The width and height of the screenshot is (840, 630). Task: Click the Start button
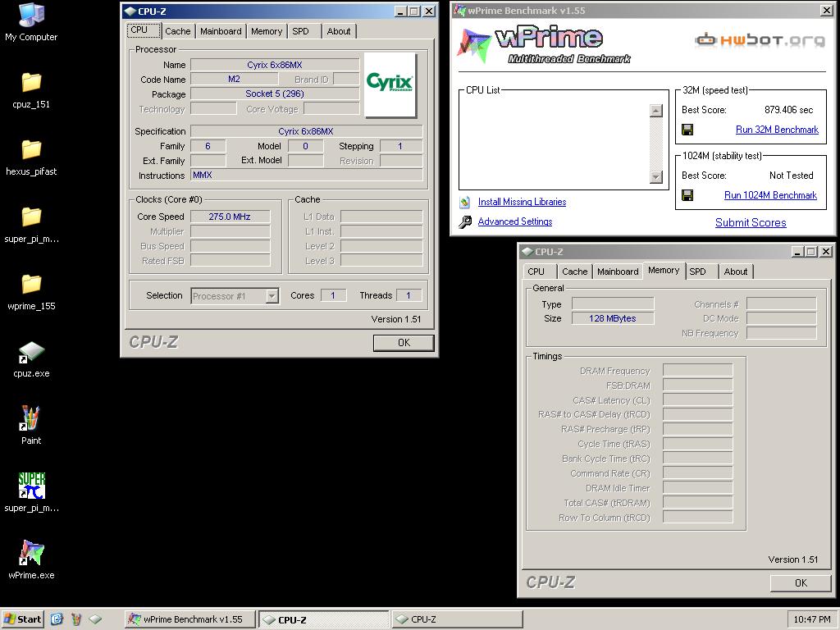click(x=22, y=619)
